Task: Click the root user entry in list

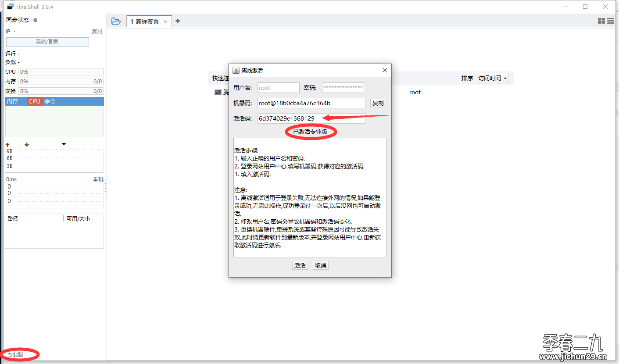Action: [x=415, y=92]
